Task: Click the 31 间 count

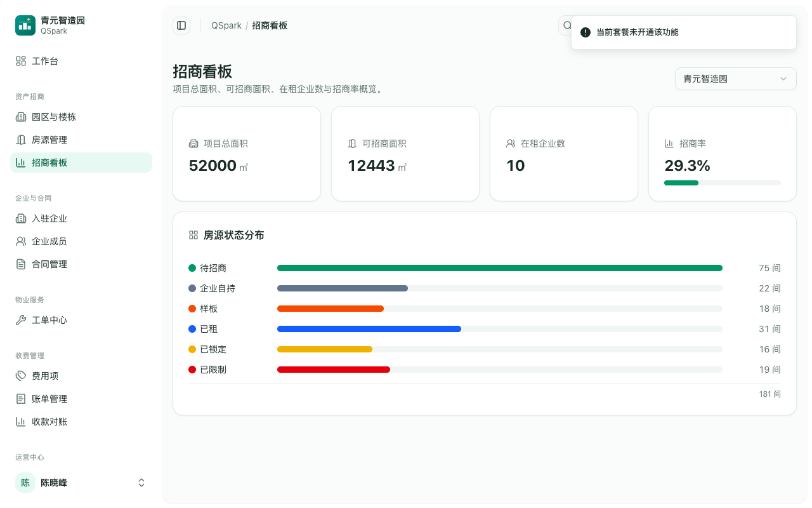Action: coord(769,329)
